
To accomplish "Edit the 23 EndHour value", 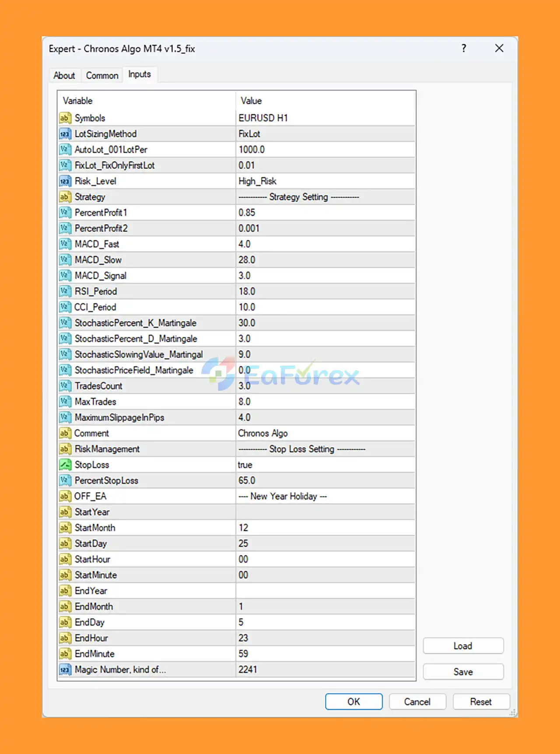I will 325,638.
